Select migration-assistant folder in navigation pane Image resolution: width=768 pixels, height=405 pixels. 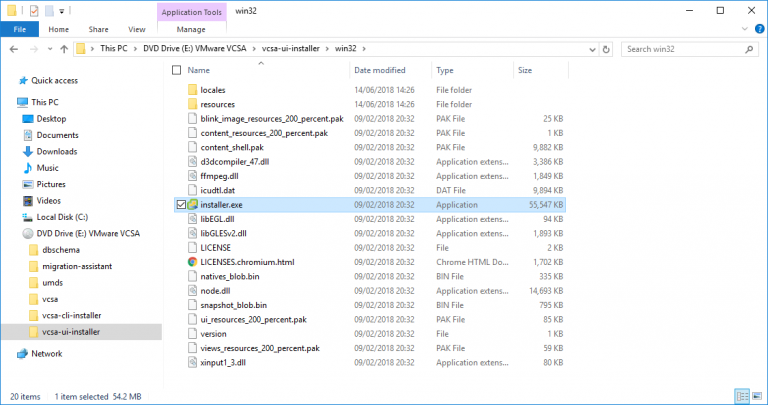77,266
